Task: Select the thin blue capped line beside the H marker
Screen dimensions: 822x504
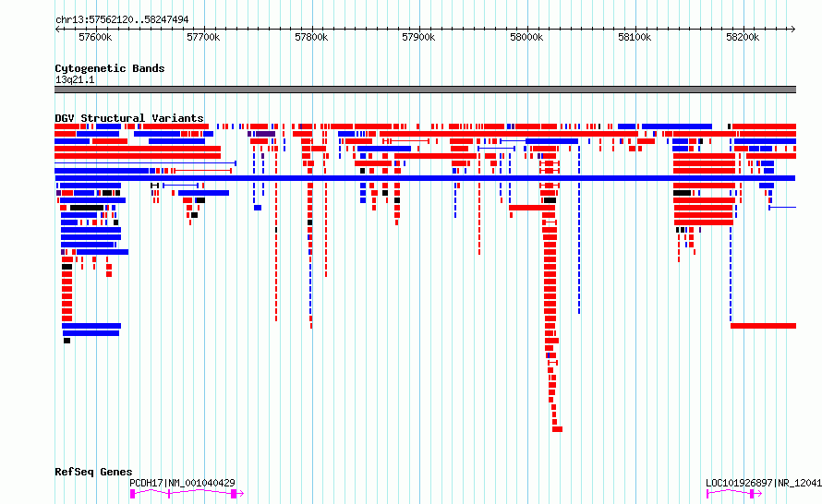Action: pyautogui.click(x=180, y=186)
